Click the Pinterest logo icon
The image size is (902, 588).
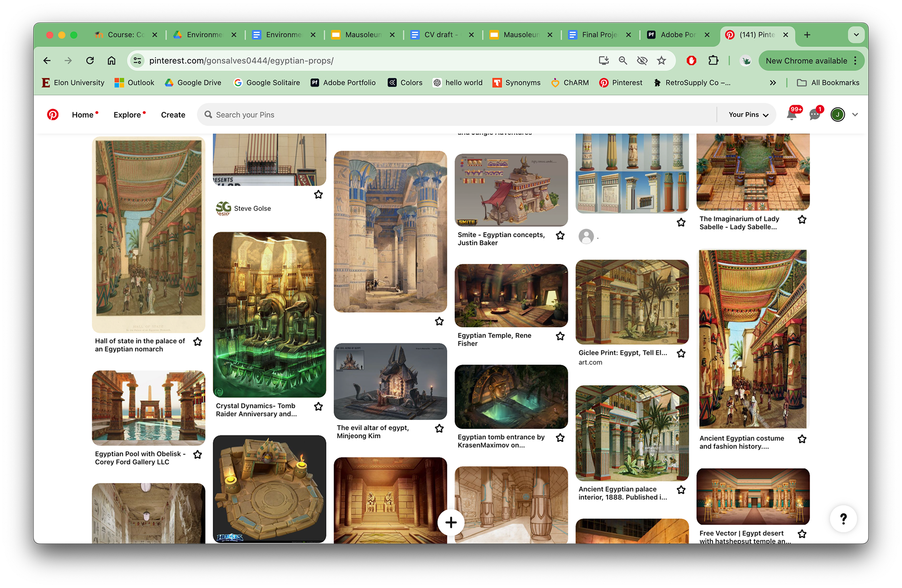pyautogui.click(x=53, y=115)
